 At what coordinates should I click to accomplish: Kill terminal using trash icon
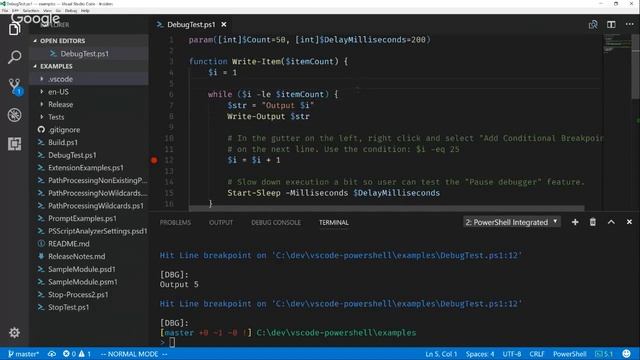click(x=593, y=222)
